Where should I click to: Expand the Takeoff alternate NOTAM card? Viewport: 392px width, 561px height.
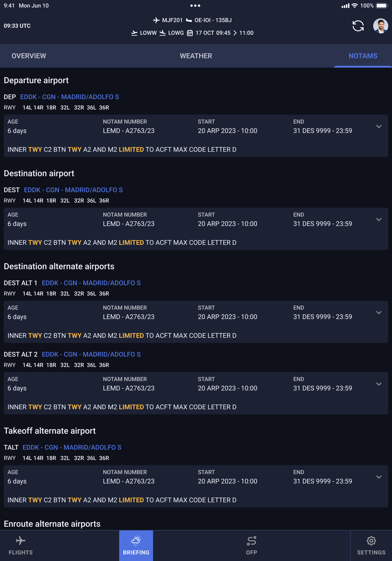pos(379,477)
